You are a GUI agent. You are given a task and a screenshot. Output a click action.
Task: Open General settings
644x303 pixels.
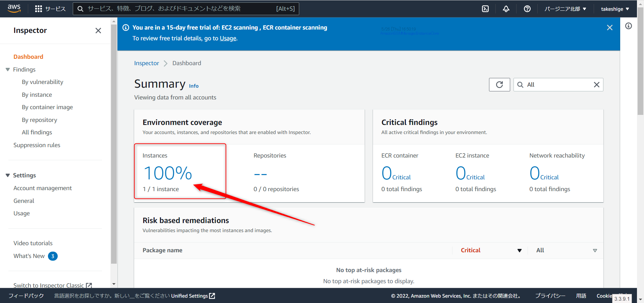pyautogui.click(x=24, y=201)
